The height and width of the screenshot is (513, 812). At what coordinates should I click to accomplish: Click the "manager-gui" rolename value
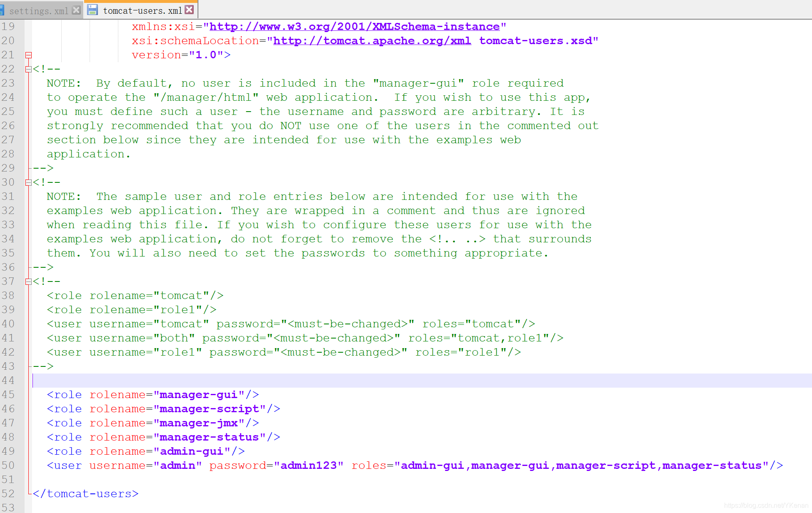pyautogui.click(x=199, y=395)
